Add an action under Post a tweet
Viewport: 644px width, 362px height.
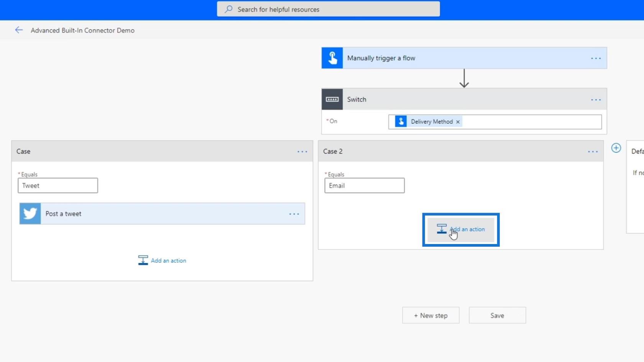coord(162,260)
